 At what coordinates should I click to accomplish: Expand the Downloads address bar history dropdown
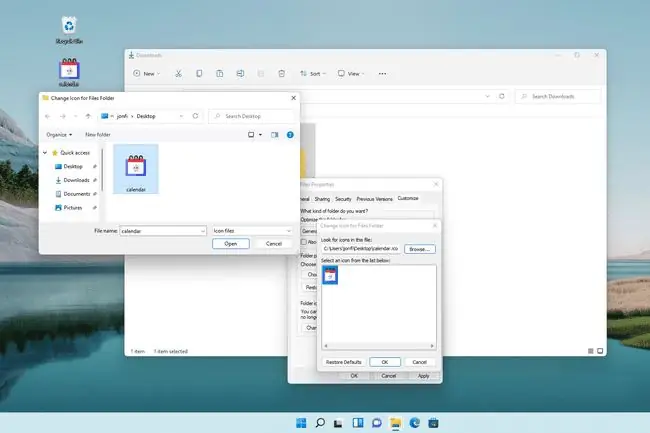coord(488,96)
